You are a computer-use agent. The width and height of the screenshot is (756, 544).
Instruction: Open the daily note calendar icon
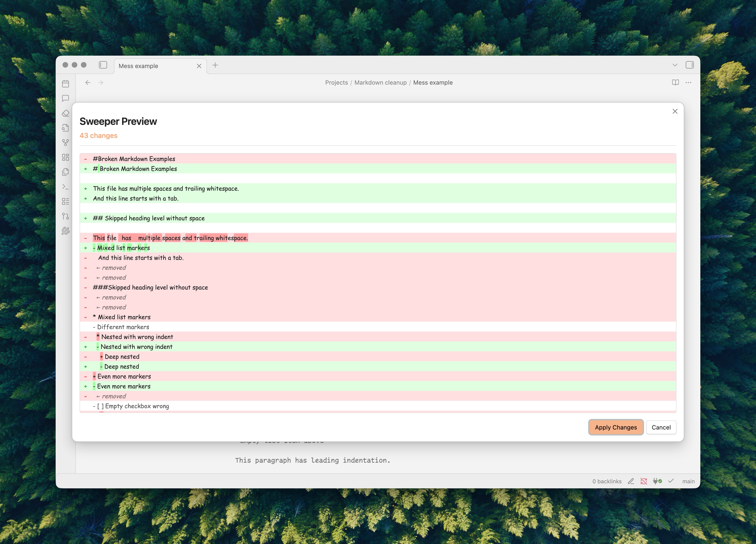(65, 84)
